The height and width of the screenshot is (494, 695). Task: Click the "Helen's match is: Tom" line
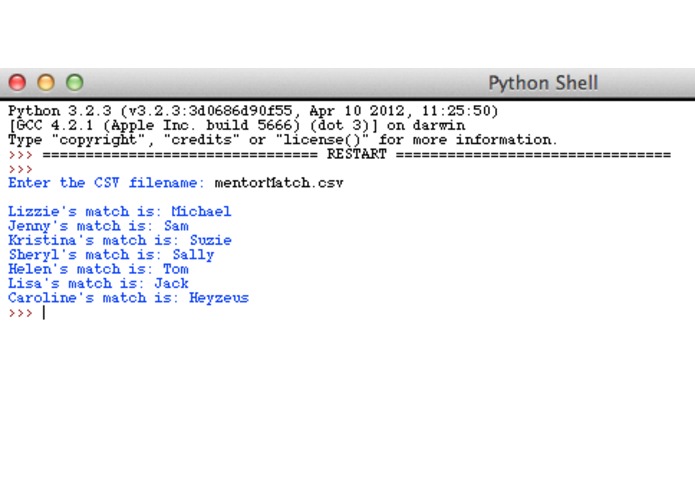coord(98,269)
